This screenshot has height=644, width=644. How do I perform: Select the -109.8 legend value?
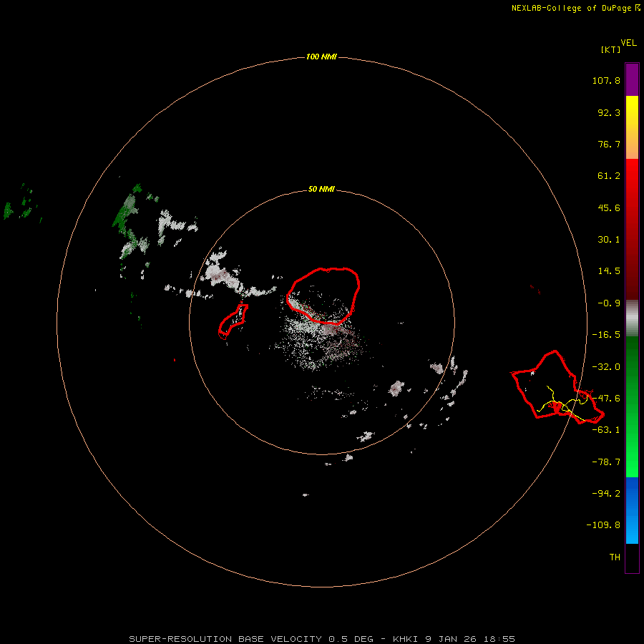603,525
